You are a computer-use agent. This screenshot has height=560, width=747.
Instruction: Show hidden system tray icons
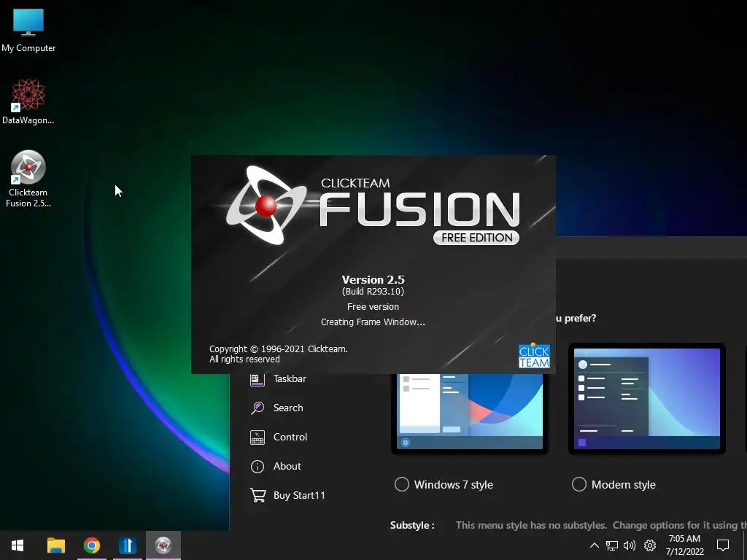click(x=594, y=545)
